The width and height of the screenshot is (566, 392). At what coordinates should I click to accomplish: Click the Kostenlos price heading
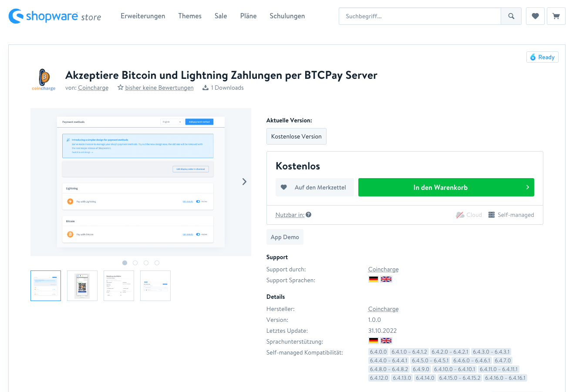(298, 166)
